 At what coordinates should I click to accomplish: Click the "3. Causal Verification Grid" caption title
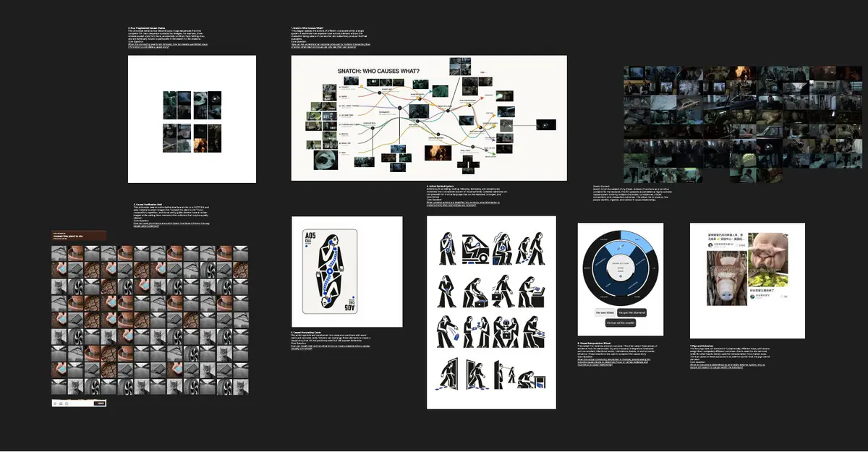148,204
